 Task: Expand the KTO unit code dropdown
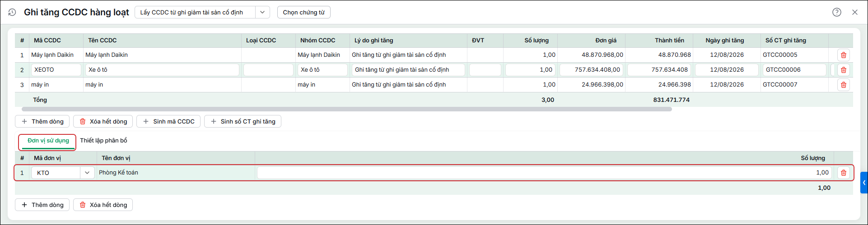87,173
